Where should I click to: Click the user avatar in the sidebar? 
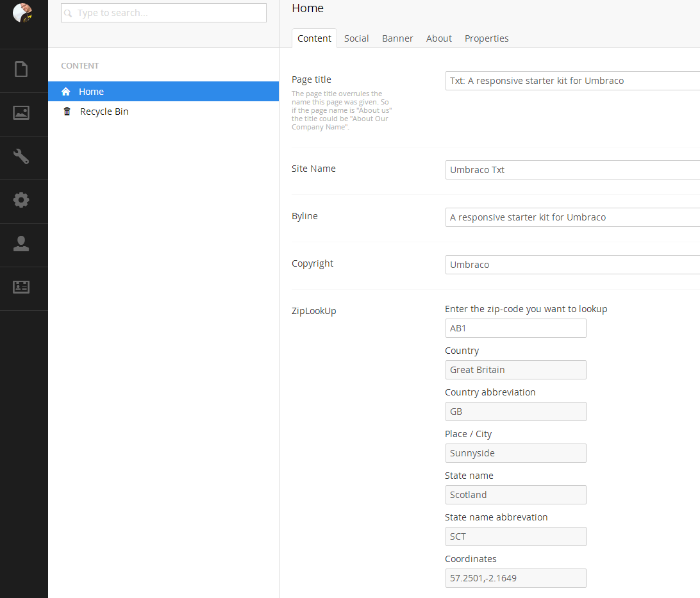point(22,13)
